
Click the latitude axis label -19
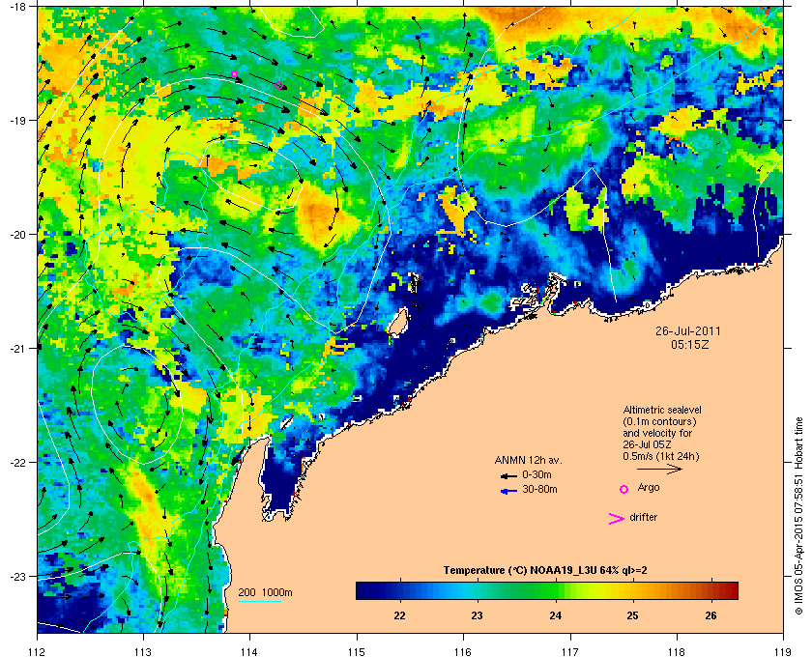[x=17, y=120]
